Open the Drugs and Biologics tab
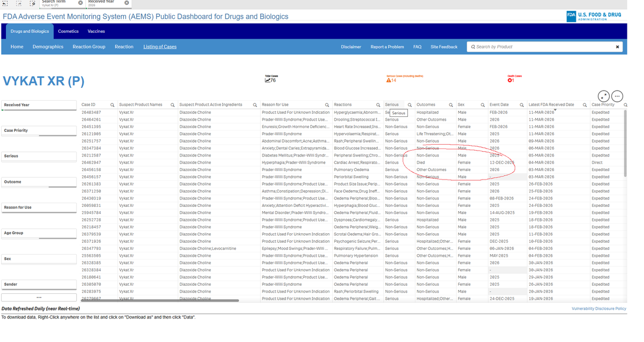This screenshot has height=342, width=644. [30, 31]
